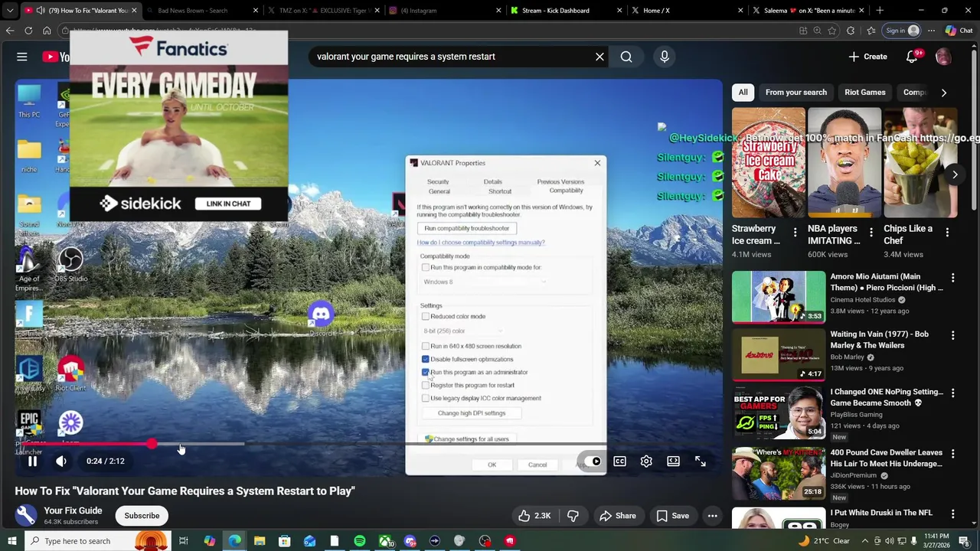
Task: Click browser Sign in button
Action: tap(902, 31)
